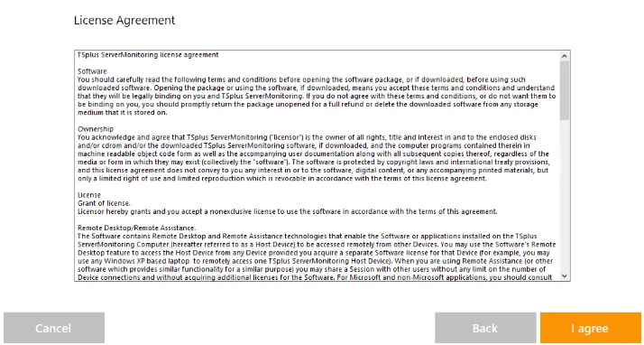Click the license text scroll-up arrow
The image size is (644, 345).
tap(565, 55)
